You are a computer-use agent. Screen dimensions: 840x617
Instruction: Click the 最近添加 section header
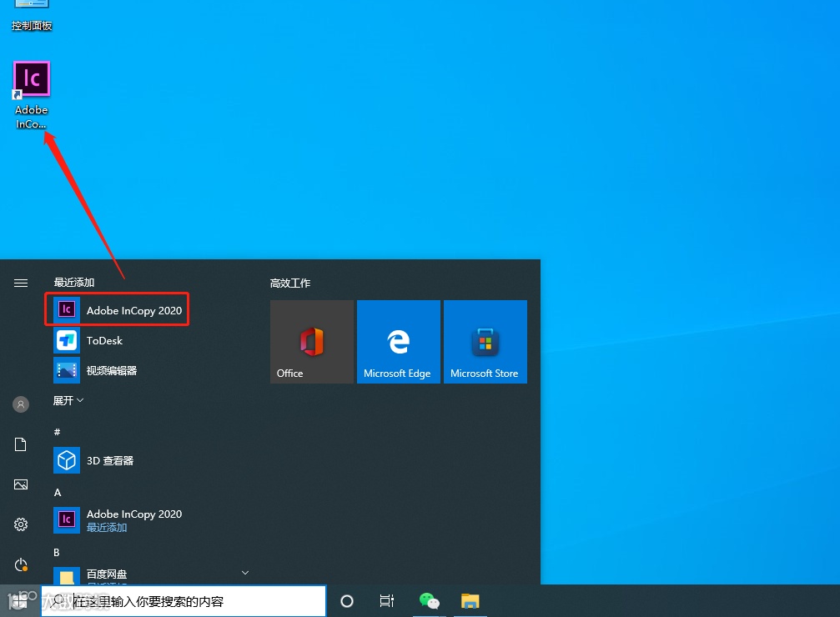pyautogui.click(x=74, y=283)
